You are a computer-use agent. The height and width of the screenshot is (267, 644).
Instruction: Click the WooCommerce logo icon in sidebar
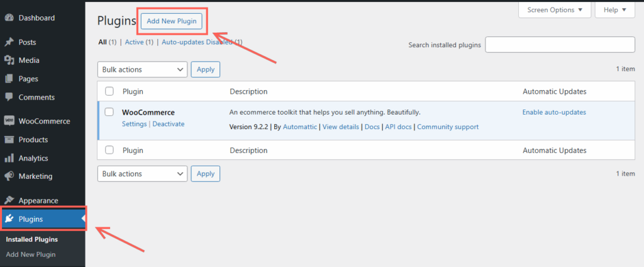tap(9, 122)
